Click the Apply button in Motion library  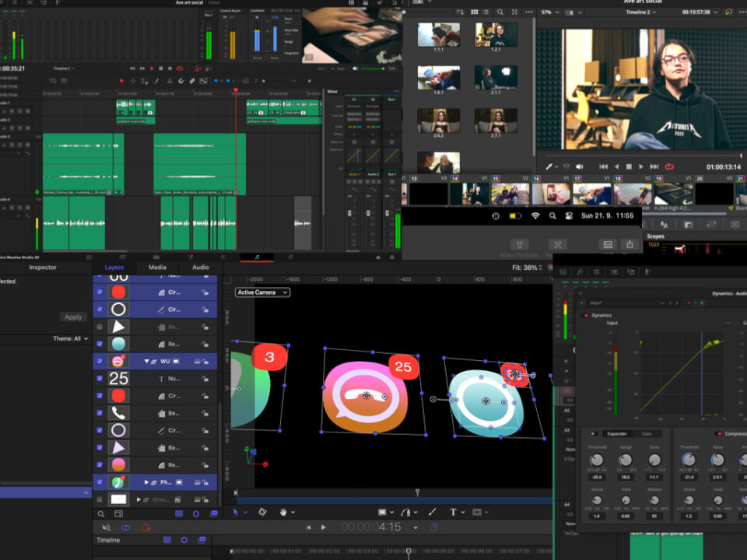[73, 317]
